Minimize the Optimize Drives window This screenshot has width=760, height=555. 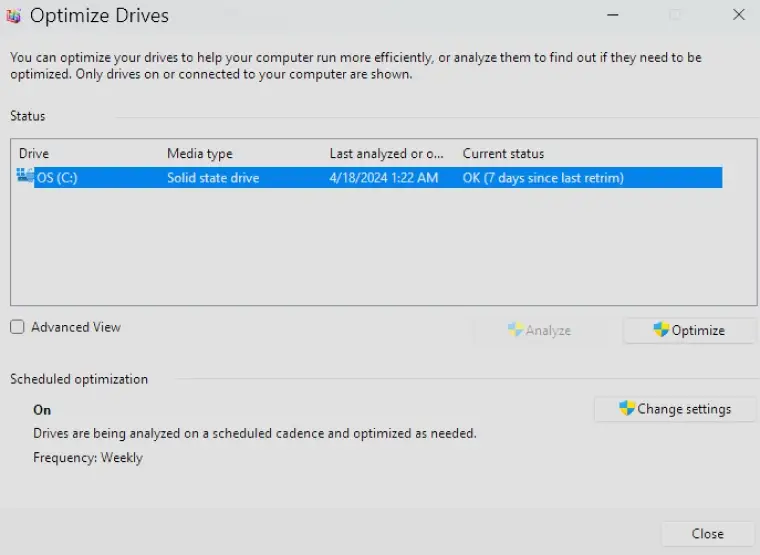(x=613, y=15)
